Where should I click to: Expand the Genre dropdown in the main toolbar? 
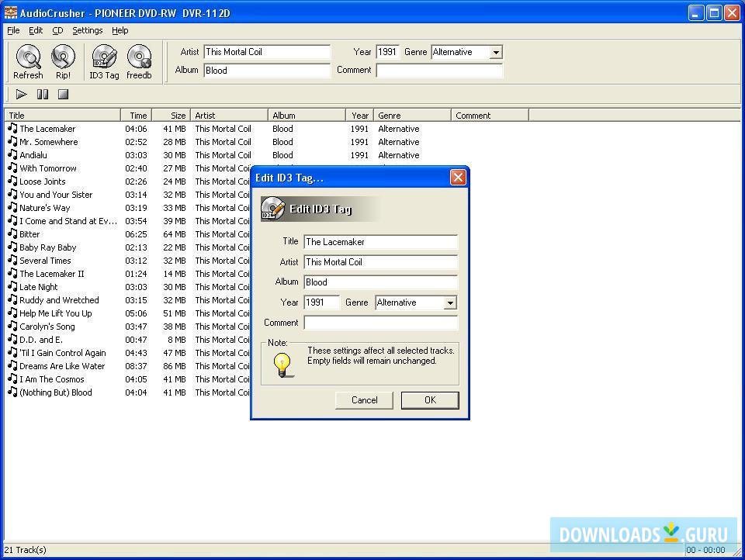(x=496, y=53)
